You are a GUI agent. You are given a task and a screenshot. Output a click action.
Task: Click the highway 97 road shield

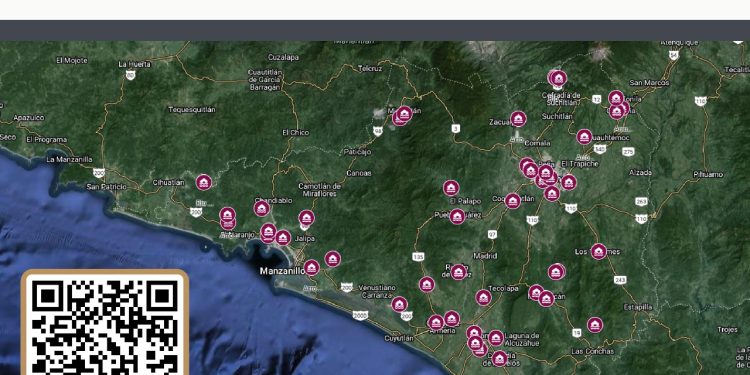(492, 234)
